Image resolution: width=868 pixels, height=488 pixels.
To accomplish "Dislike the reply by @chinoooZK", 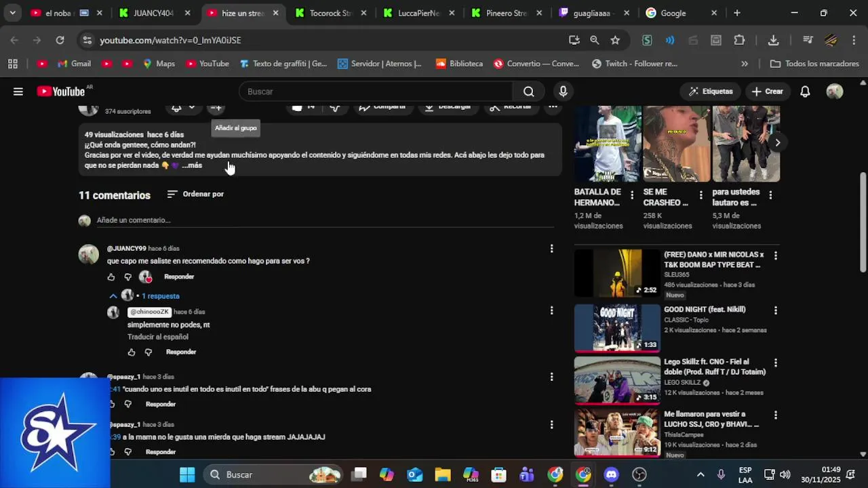I will pyautogui.click(x=148, y=352).
